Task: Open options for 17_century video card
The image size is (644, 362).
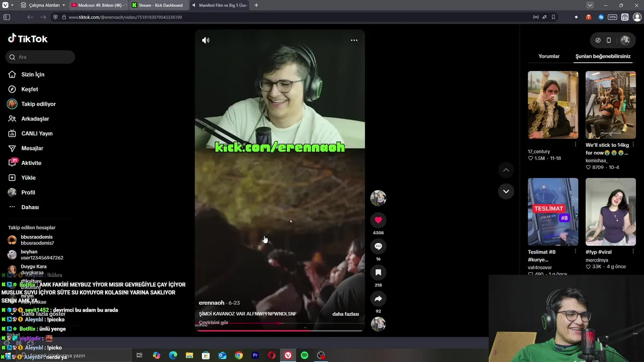Action: (576, 144)
